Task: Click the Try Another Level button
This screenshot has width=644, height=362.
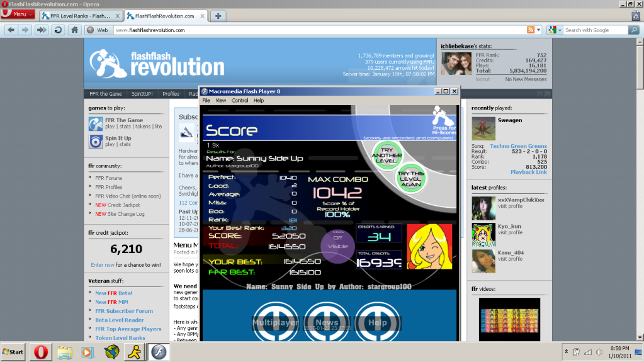Action: click(387, 153)
